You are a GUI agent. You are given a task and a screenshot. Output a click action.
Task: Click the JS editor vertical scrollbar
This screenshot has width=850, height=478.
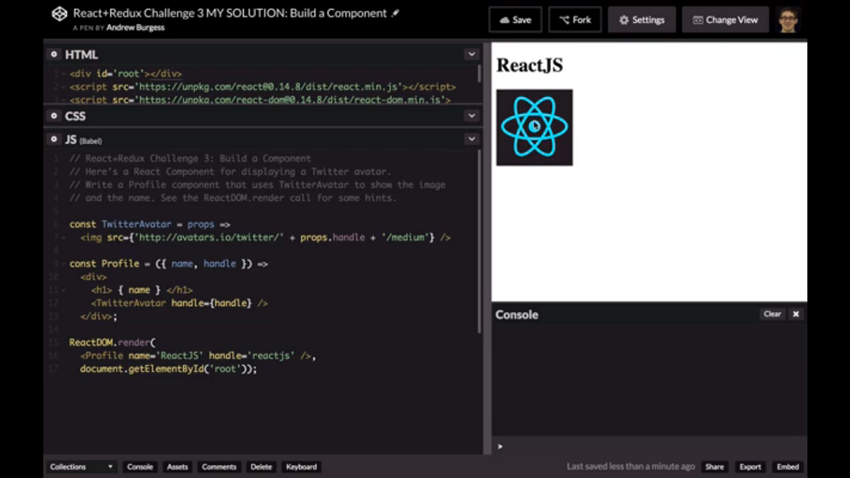coord(479,241)
